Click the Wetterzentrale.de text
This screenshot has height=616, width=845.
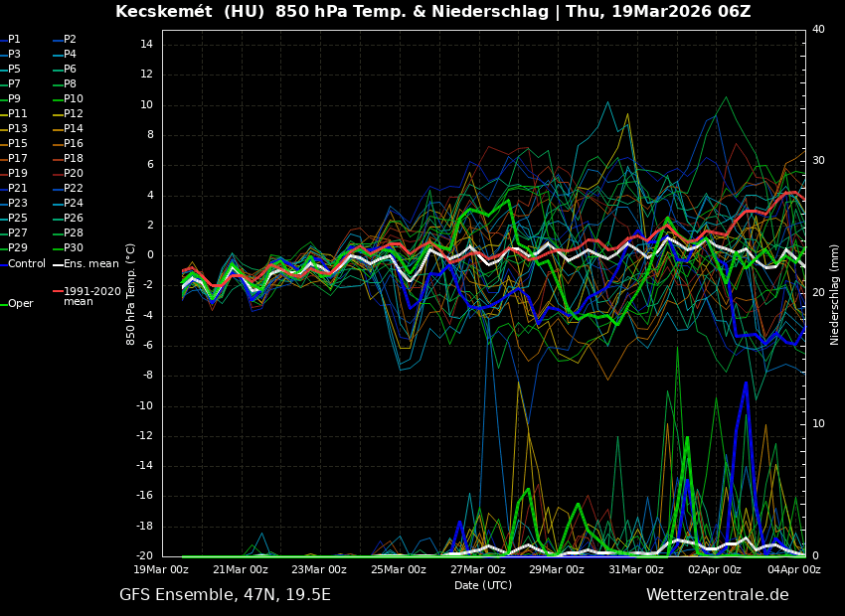717,595
